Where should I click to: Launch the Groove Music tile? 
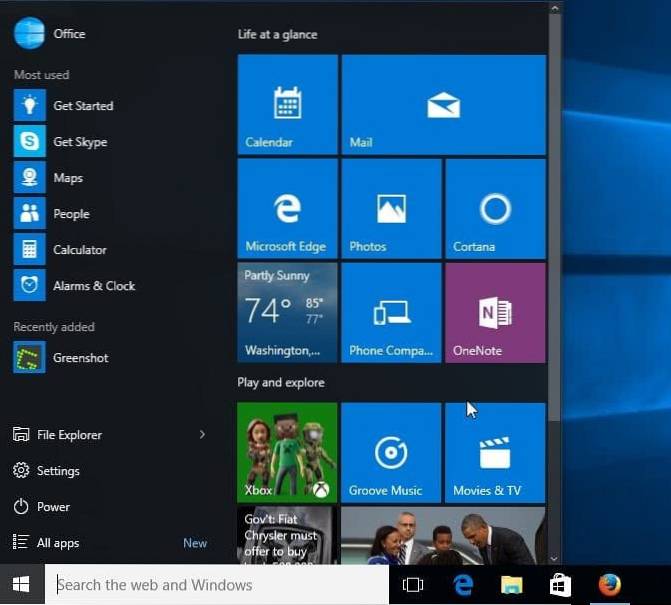click(391, 452)
